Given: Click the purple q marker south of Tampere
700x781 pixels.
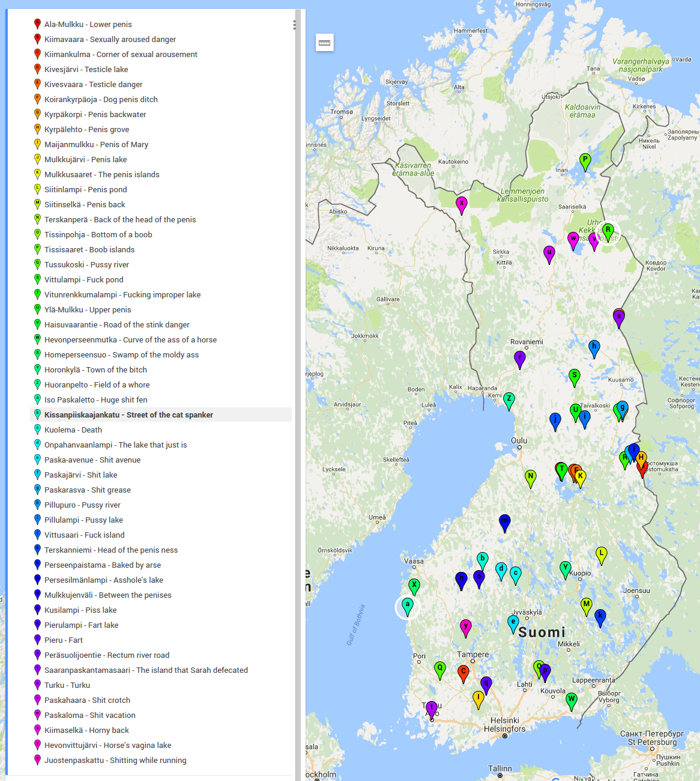Looking at the screenshot, I should 487,685.
